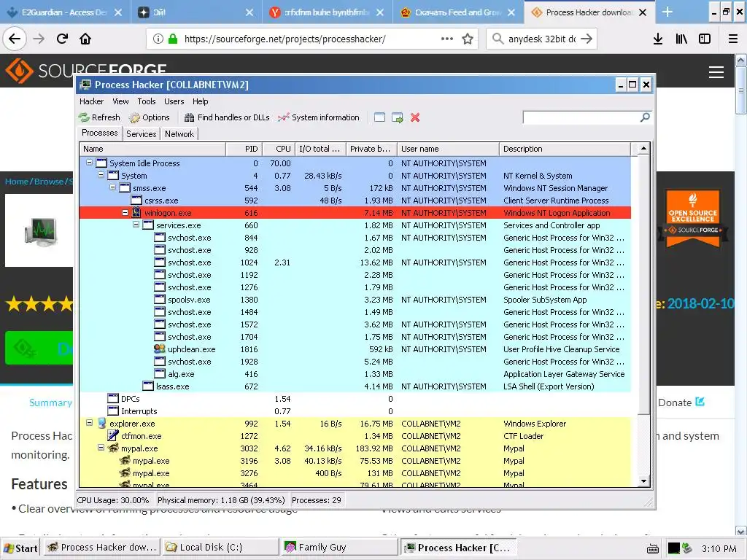Image resolution: width=747 pixels, height=560 pixels.
Task: Click the system tray clock 3:10 PM
Action: click(719, 548)
